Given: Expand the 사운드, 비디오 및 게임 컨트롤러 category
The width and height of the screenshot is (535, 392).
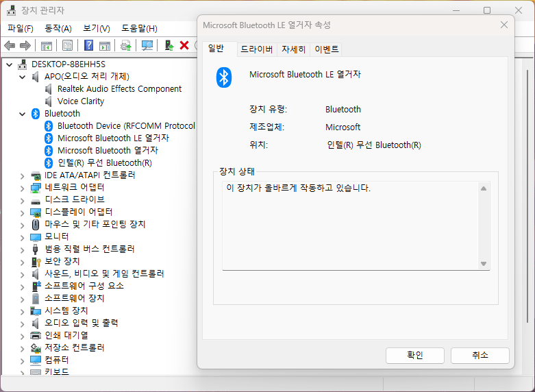Looking at the screenshot, I should tap(22, 274).
